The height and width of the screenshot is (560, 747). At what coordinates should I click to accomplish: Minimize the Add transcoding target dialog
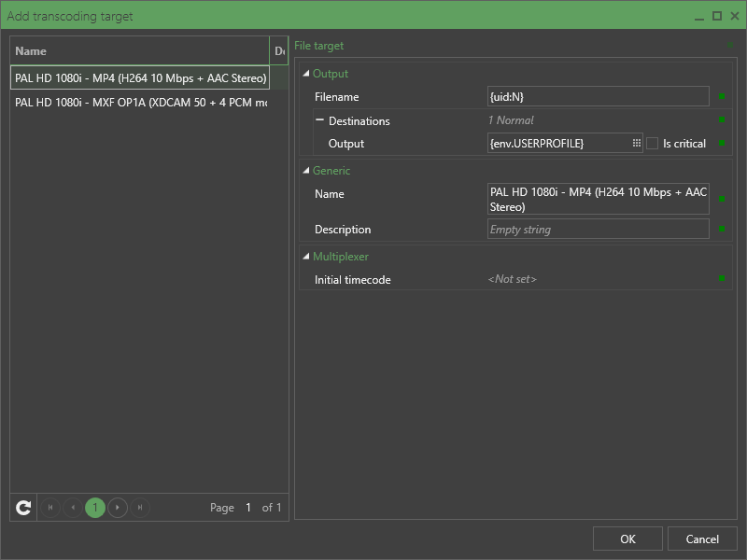click(698, 17)
